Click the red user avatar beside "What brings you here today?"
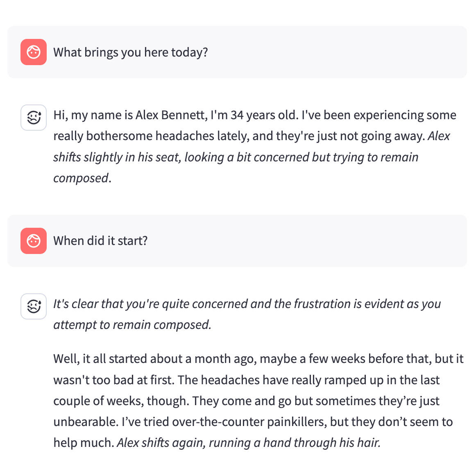 pos(34,52)
